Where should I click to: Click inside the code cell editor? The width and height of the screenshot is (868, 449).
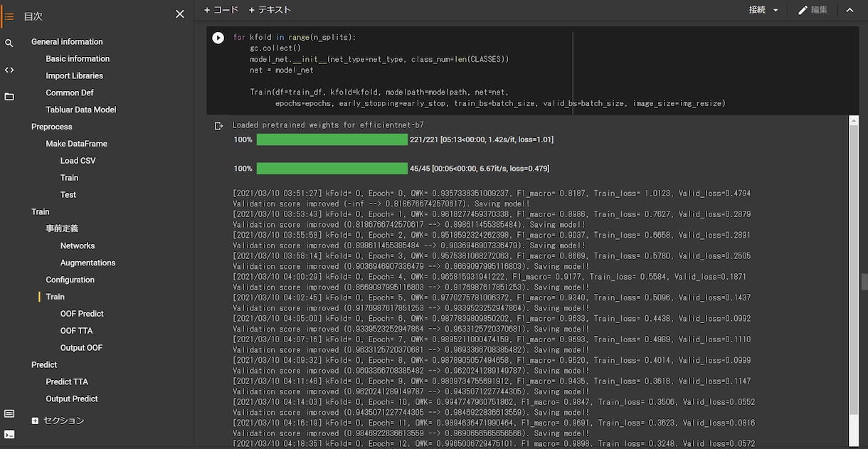(x=543, y=70)
